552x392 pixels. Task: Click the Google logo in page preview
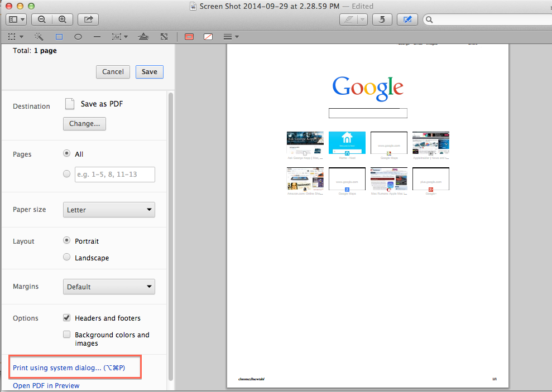coord(368,88)
